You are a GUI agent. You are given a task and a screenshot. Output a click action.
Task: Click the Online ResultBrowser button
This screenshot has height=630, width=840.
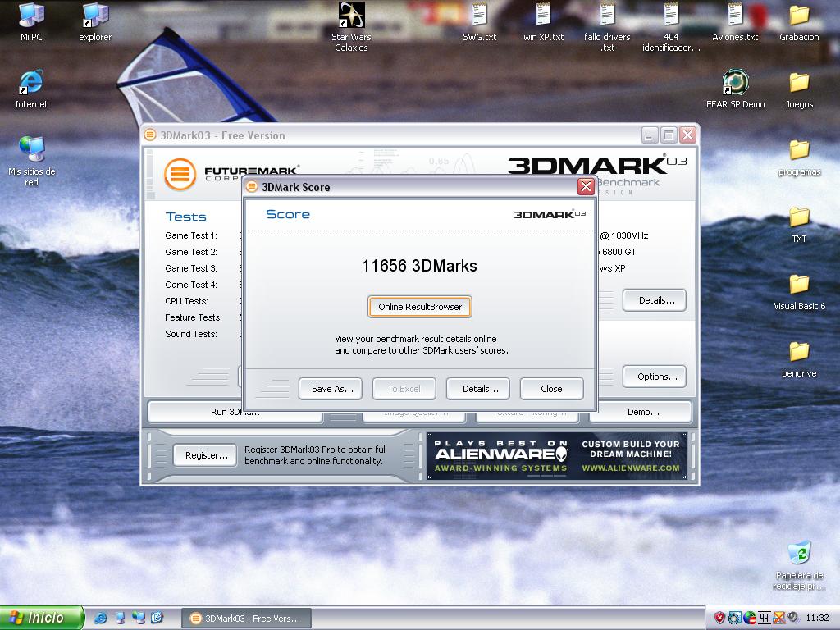point(420,307)
